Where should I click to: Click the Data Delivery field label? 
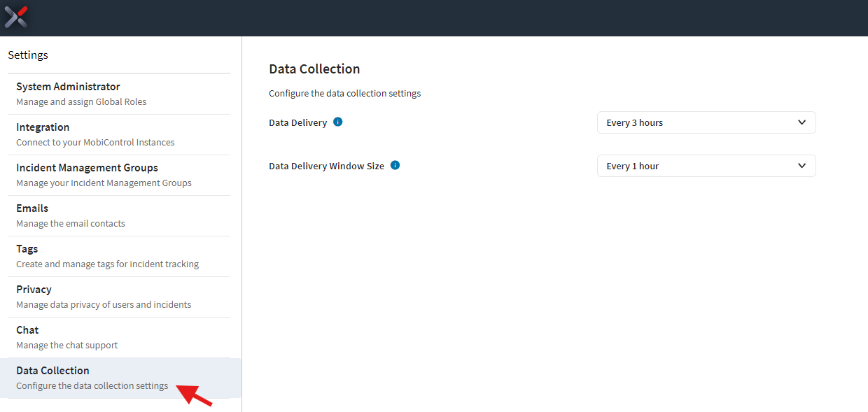[297, 122]
